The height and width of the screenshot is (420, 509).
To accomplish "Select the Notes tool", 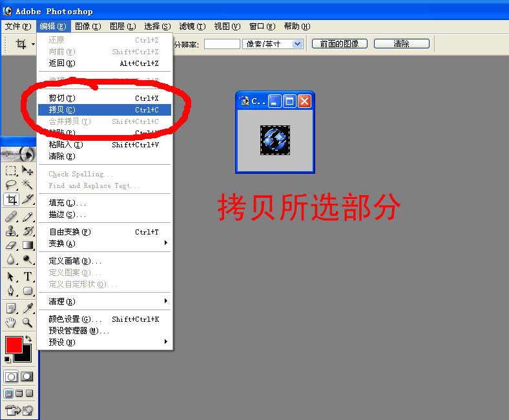I will [11, 308].
